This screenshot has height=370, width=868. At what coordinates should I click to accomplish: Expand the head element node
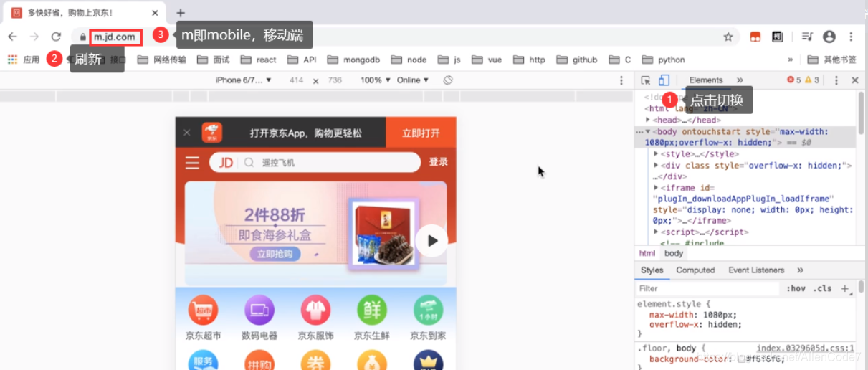coord(648,120)
